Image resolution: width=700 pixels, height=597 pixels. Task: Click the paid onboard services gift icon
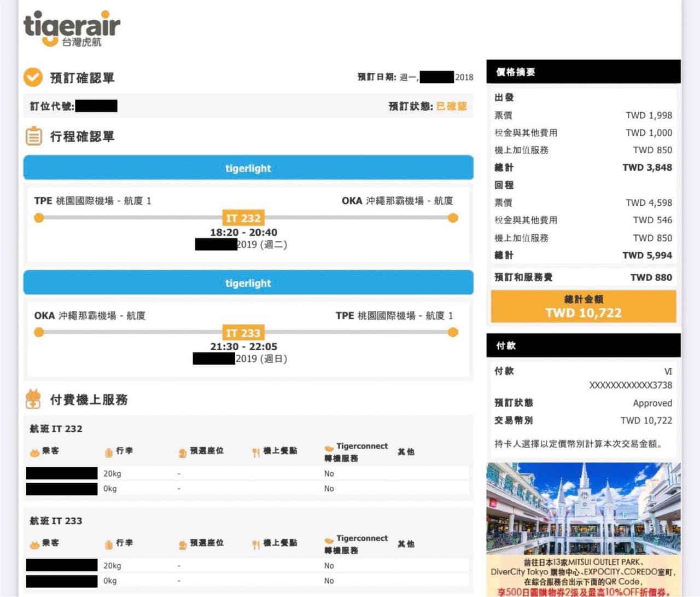[x=33, y=399]
